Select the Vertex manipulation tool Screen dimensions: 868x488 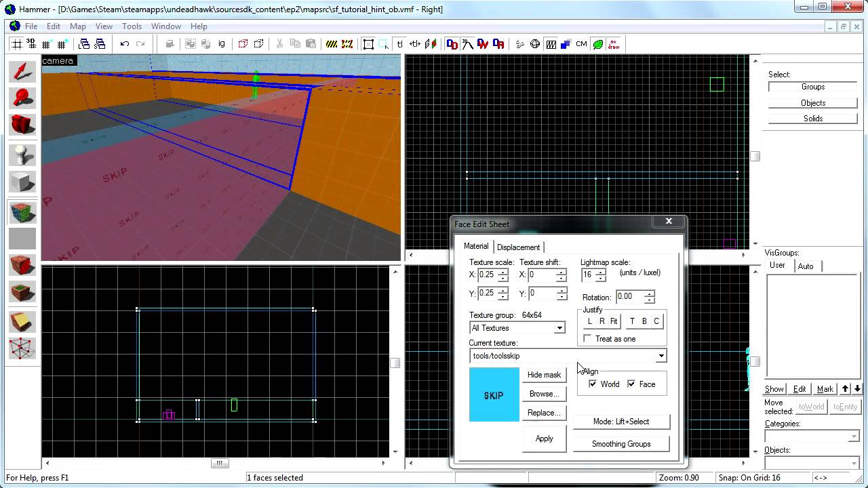pyautogui.click(x=22, y=348)
